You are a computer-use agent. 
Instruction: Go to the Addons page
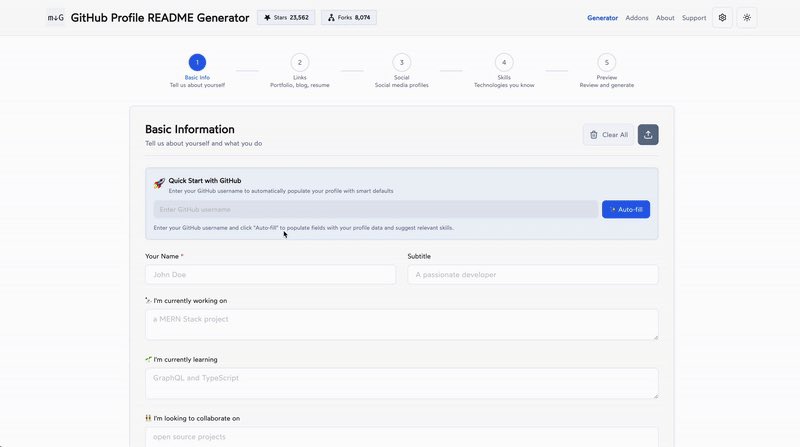click(x=637, y=18)
